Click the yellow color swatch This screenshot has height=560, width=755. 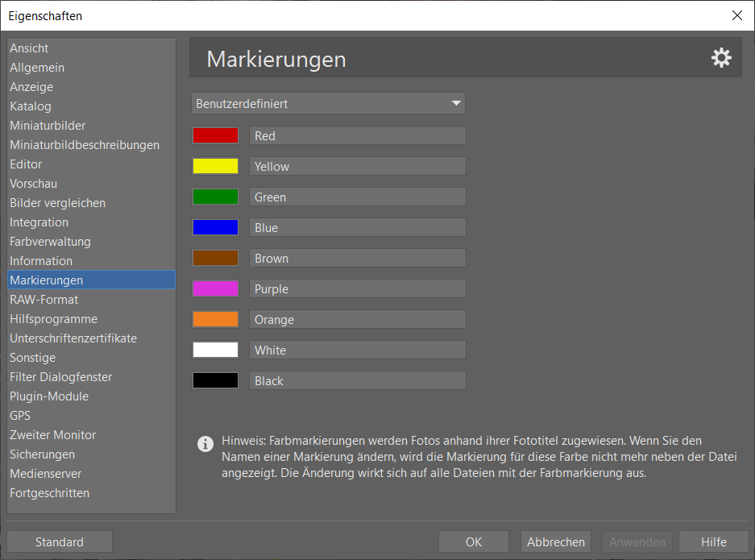216,166
